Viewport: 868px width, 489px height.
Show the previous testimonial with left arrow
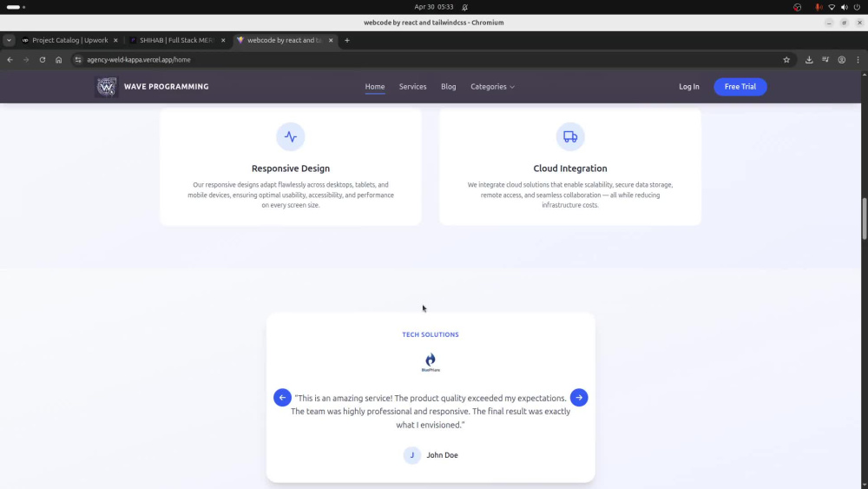(x=282, y=398)
